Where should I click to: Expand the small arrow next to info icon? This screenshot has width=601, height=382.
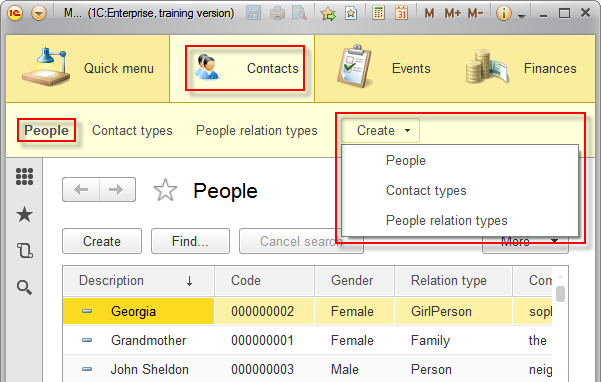tap(521, 15)
